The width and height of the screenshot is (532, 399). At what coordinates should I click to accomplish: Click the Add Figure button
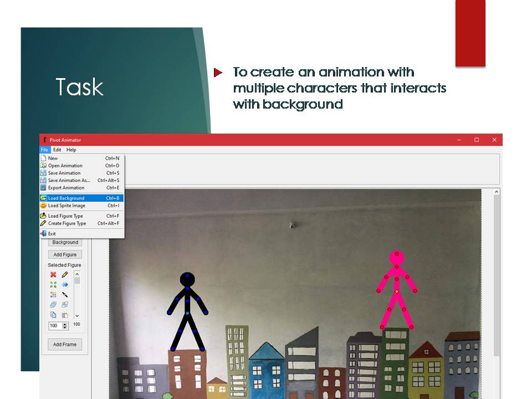[x=65, y=254]
